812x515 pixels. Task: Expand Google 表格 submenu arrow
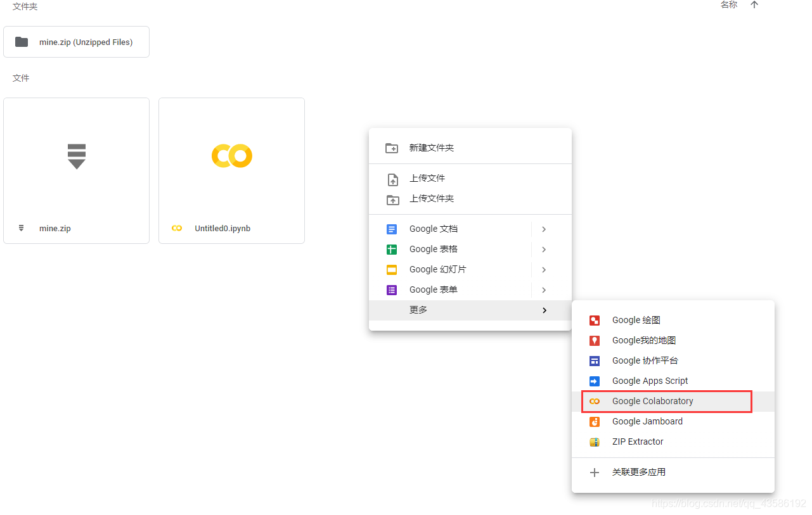pyautogui.click(x=544, y=250)
